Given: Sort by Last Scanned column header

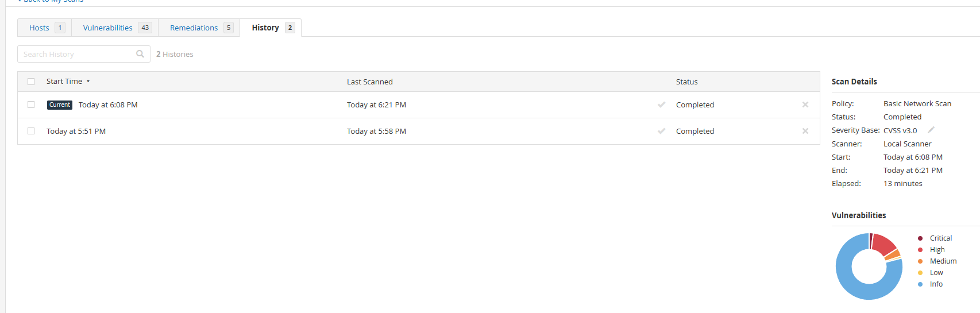Looking at the screenshot, I should pos(370,82).
